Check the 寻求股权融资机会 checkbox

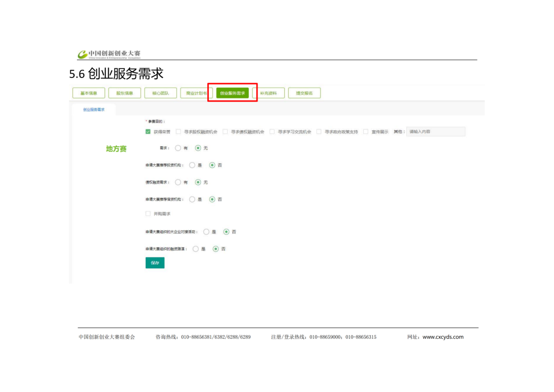point(179,132)
